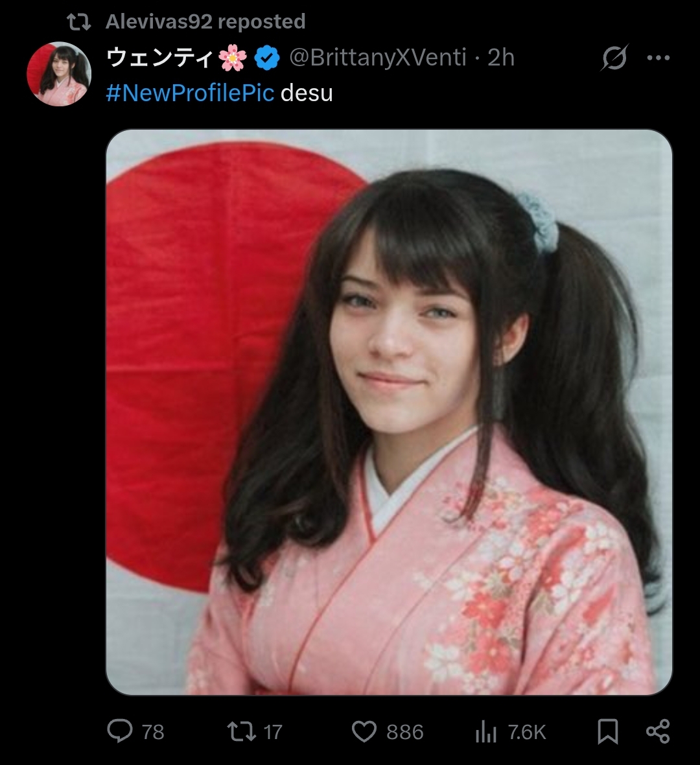Open the Alevivas92 reposted label
This screenshot has width=700, height=765.
pos(205,21)
